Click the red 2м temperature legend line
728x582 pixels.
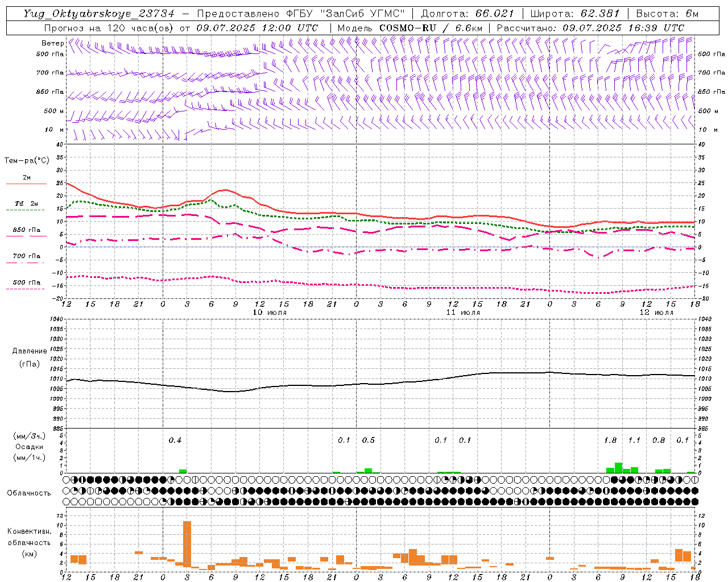pos(26,184)
